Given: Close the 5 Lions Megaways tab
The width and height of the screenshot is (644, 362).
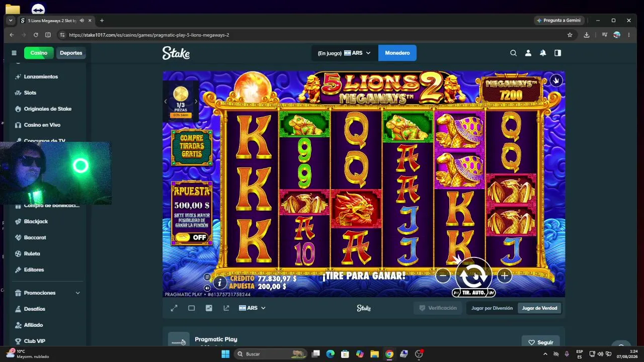Looking at the screenshot, I should (x=90, y=21).
